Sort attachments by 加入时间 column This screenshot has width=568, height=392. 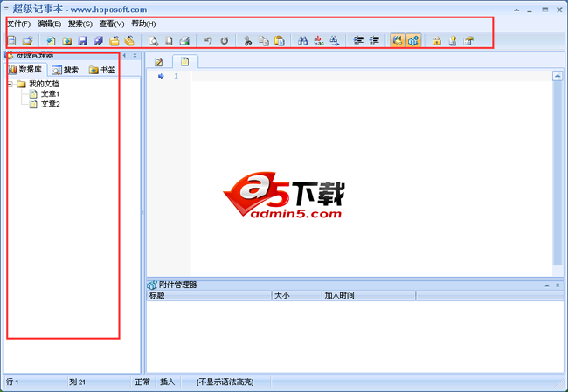(x=369, y=296)
